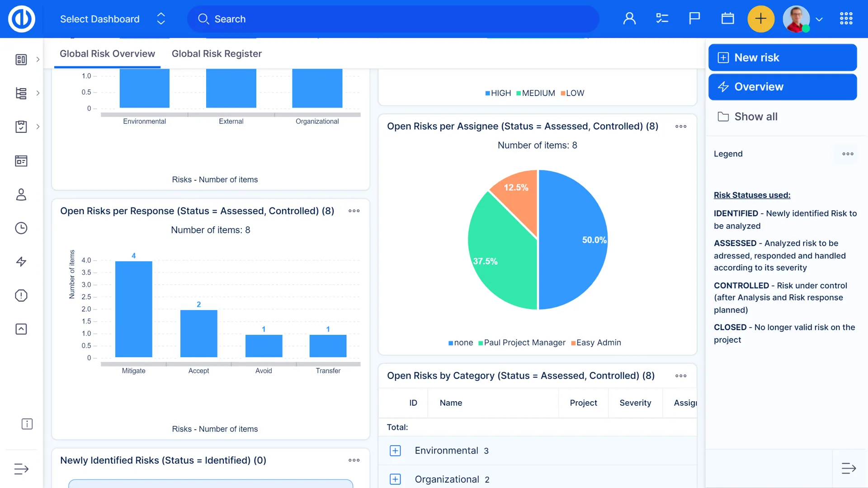Image resolution: width=868 pixels, height=488 pixels.
Task: Toggle Easy Admin legend entry
Action: tap(596, 343)
